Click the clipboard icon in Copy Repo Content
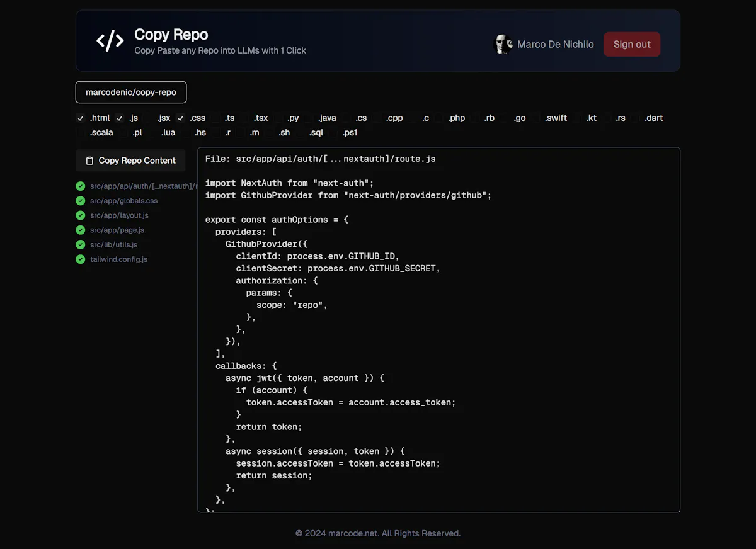Image resolution: width=756 pixels, height=549 pixels. 89,161
